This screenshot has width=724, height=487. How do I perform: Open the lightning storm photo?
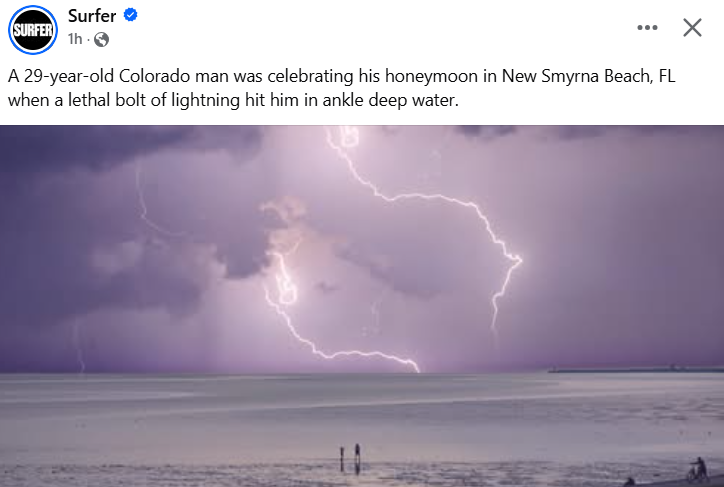[x=362, y=306]
